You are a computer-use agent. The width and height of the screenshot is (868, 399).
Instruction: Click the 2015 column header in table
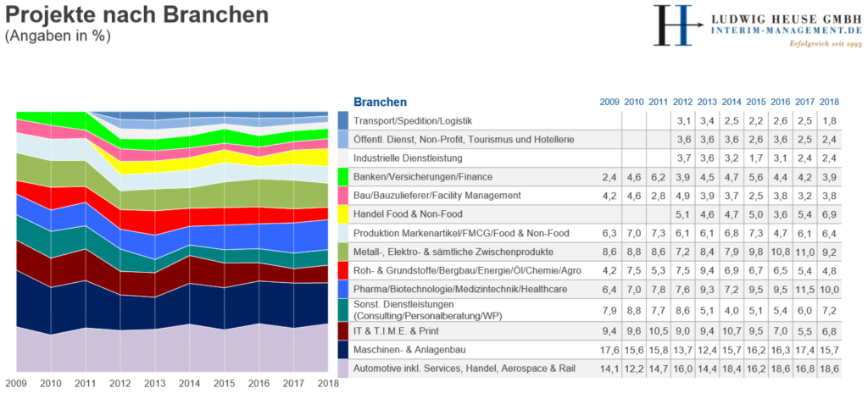(x=755, y=103)
